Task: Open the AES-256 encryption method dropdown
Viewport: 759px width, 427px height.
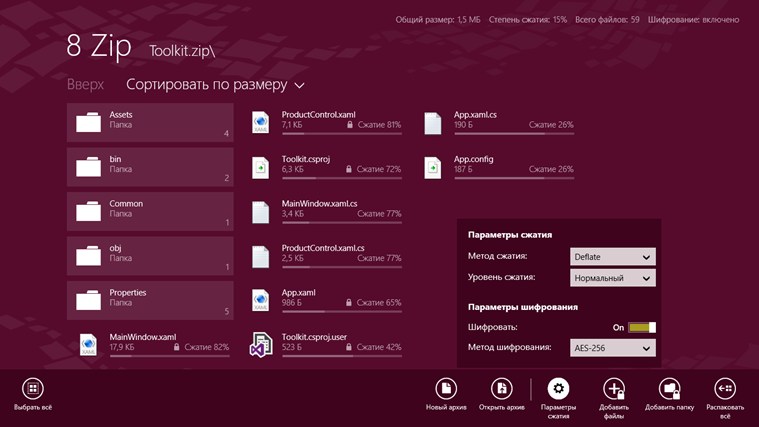Action: (612, 348)
